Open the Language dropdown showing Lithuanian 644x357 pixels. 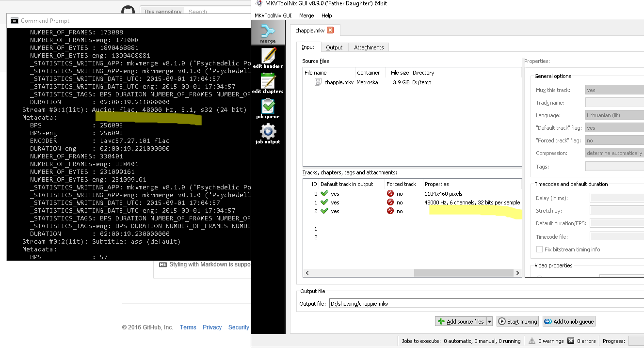[614, 115]
